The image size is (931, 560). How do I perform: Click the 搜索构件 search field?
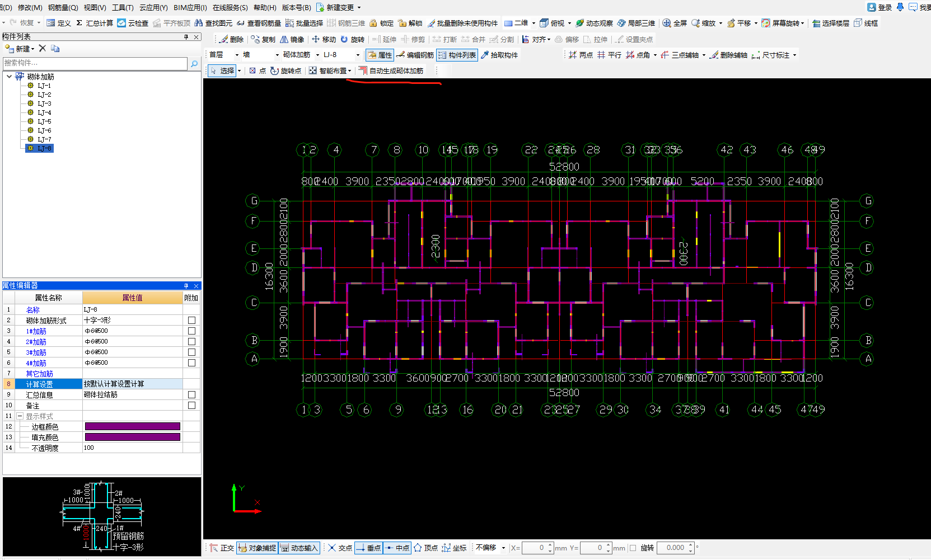[x=95, y=63]
